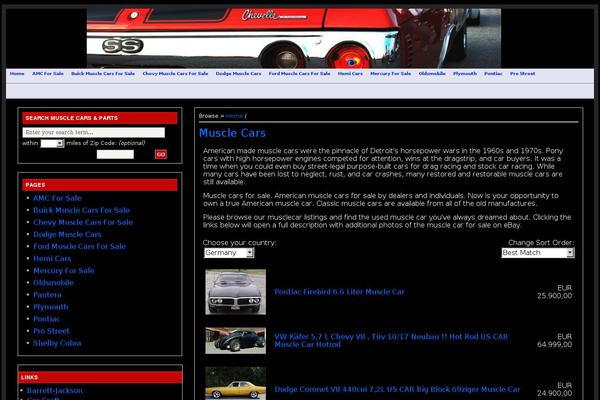The height and width of the screenshot is (400, 600).
Task: Click the red GO search button
Action: point(161,154)
